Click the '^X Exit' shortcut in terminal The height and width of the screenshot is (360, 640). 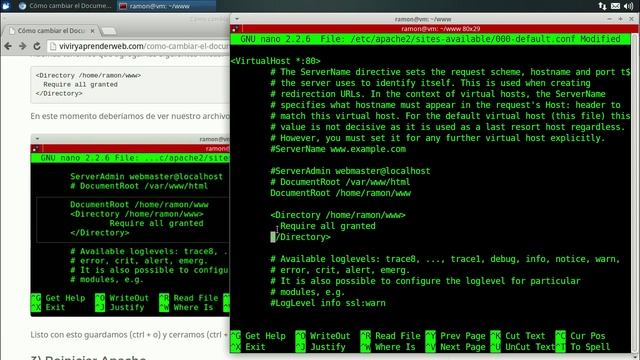click(248, 347)
